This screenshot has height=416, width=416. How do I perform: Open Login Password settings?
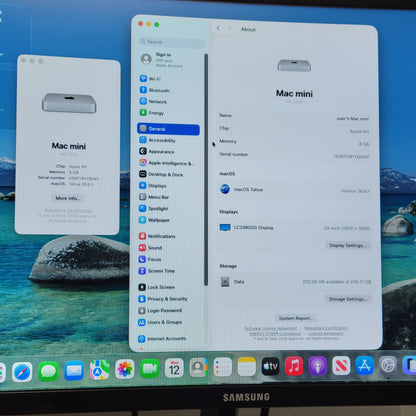(160, 310)
